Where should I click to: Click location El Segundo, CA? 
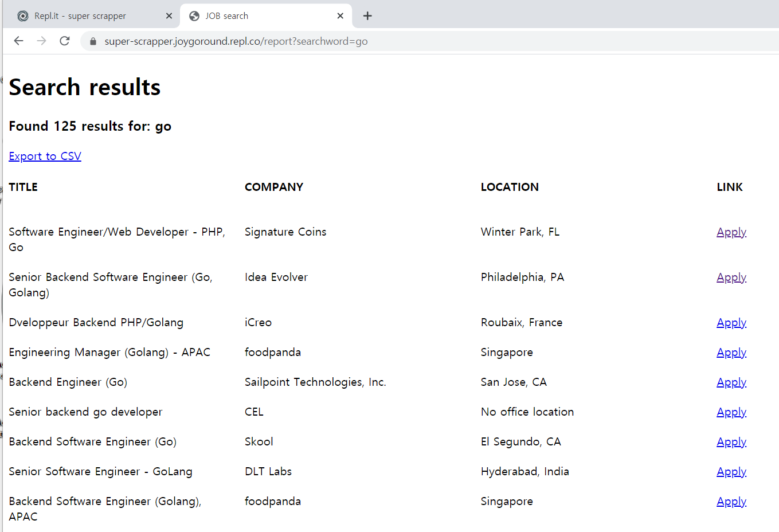coord(521,441)
